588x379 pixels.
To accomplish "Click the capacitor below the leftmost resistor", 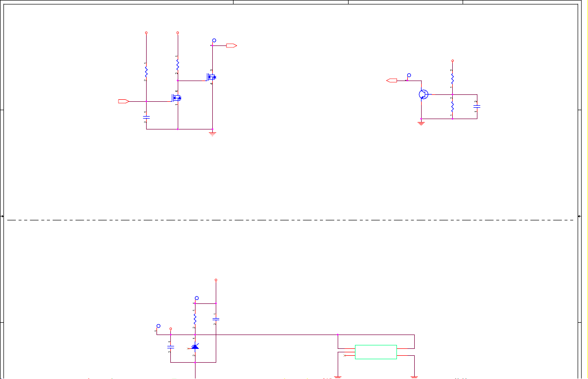I will 146,117.
